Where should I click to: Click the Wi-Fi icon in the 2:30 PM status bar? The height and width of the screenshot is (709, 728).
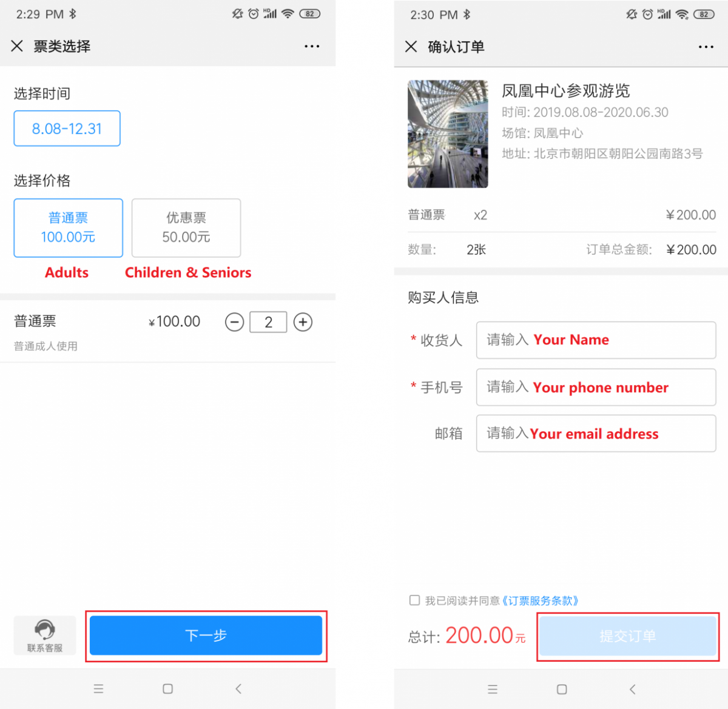click(682, 15)
